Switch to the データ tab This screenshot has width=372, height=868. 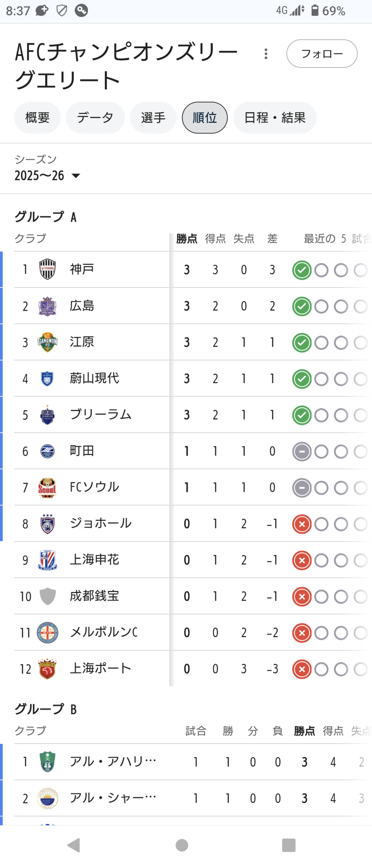[x=95, y=118]
